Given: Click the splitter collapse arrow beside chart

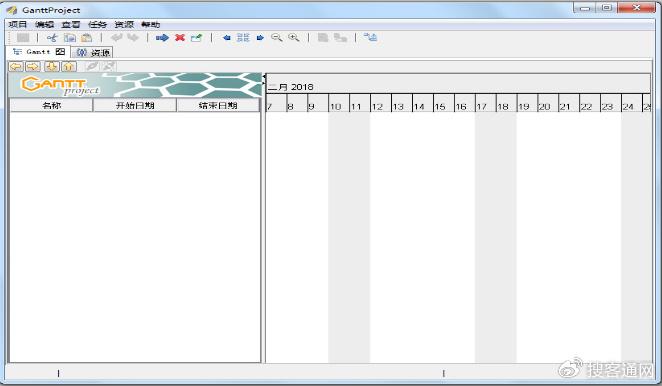Looking at the screenshot, I should [x=264, y=77].
